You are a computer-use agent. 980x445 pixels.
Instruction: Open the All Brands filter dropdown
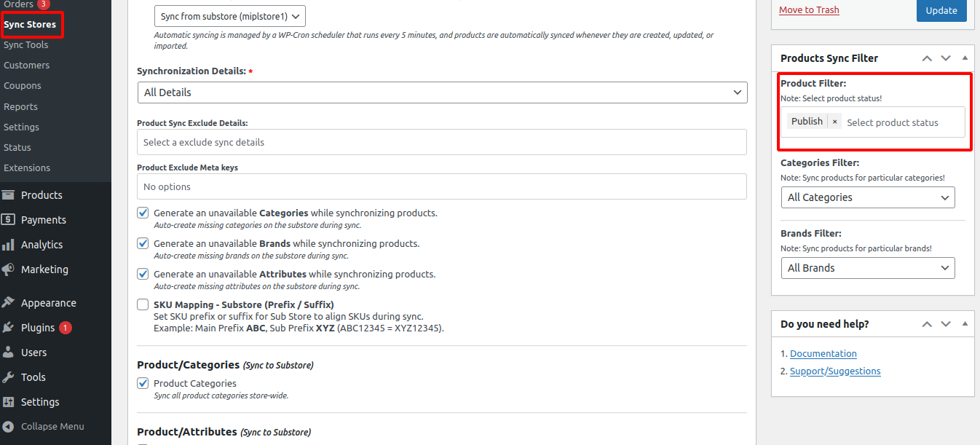[x=867, y=268]
